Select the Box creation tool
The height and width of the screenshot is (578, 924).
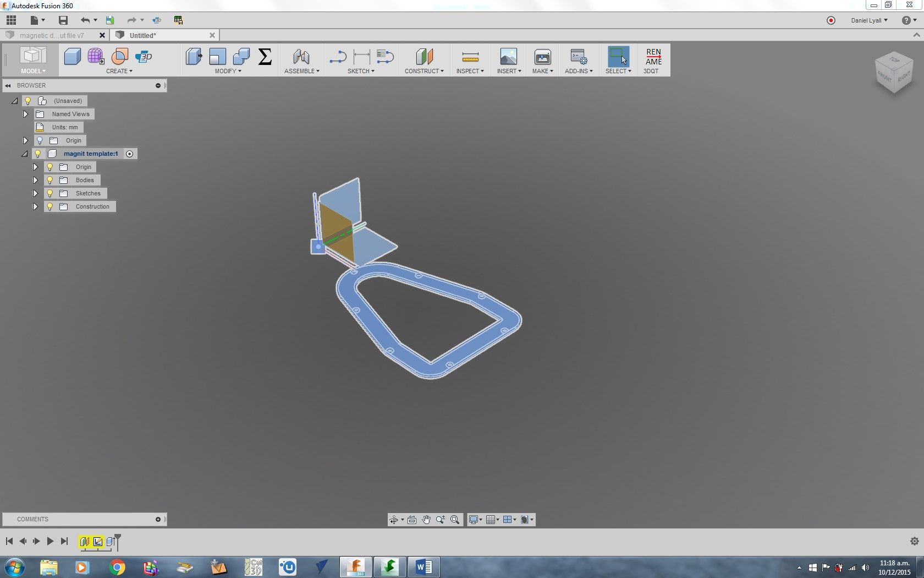pyautogui.click(x=73, y=57)
